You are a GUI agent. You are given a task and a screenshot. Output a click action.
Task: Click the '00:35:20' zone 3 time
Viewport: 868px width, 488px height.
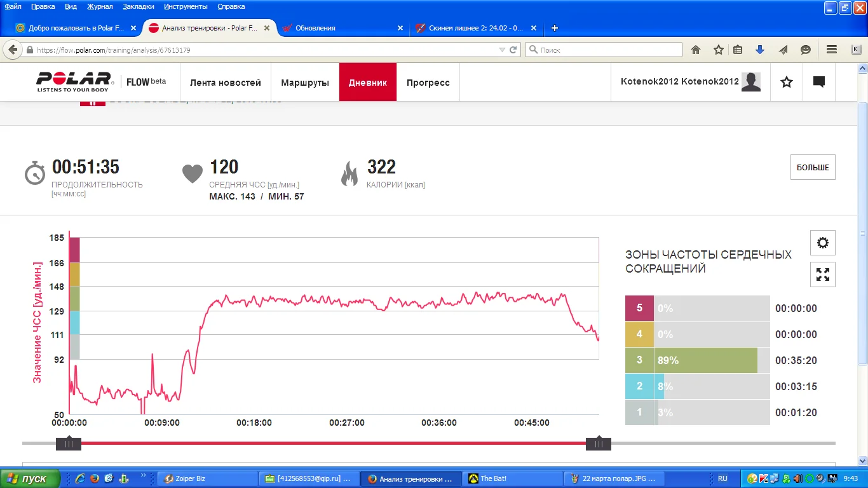tap(796, 360)
